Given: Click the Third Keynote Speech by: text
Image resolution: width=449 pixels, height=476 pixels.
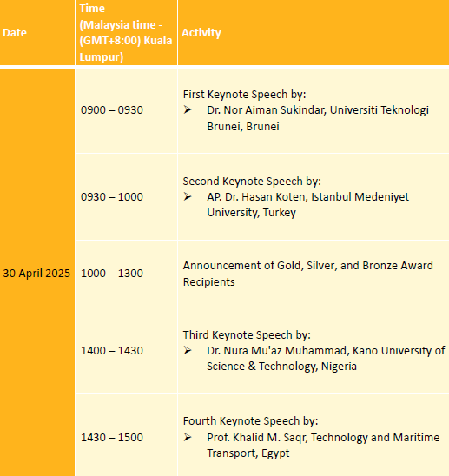Looking at the screenshot, I should click(247, 334).
